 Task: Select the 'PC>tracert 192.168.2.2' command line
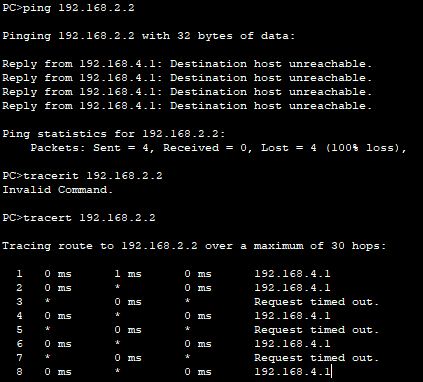[79, 218]
